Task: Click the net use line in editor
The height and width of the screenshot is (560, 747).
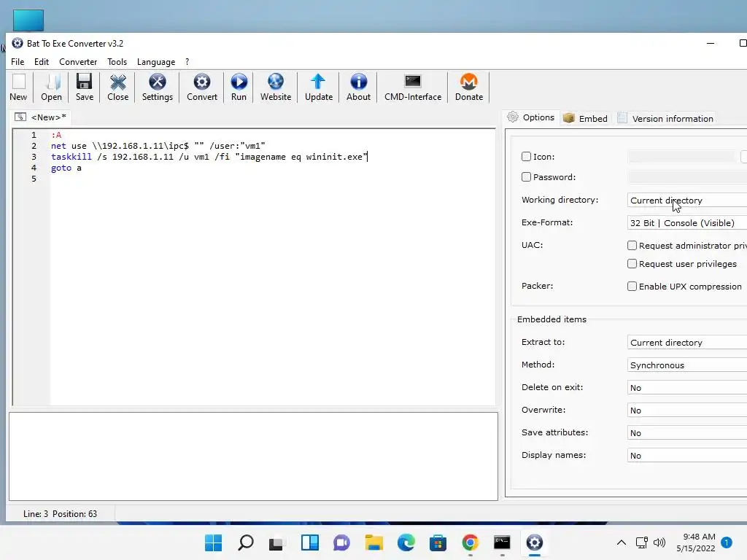Action: [x=158, y=146]
